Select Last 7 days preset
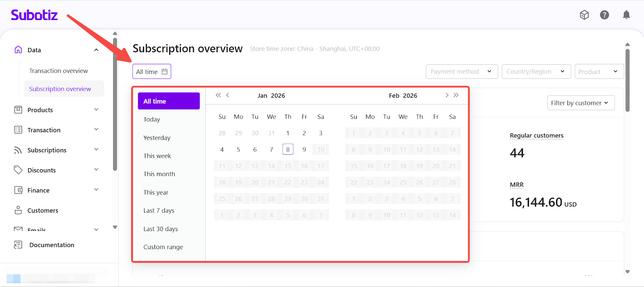 [159, 211]
